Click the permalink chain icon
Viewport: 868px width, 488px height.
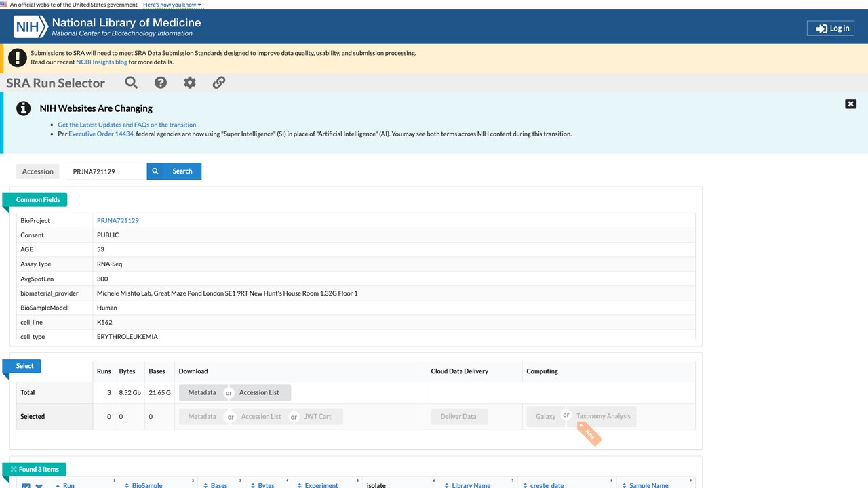[219, 83]
